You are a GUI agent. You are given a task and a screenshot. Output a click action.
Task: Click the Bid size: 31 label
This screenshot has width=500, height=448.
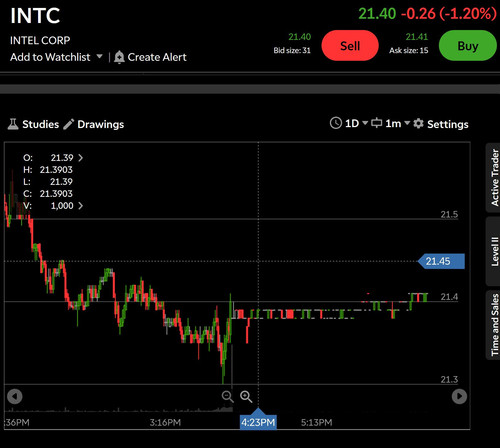292,50
